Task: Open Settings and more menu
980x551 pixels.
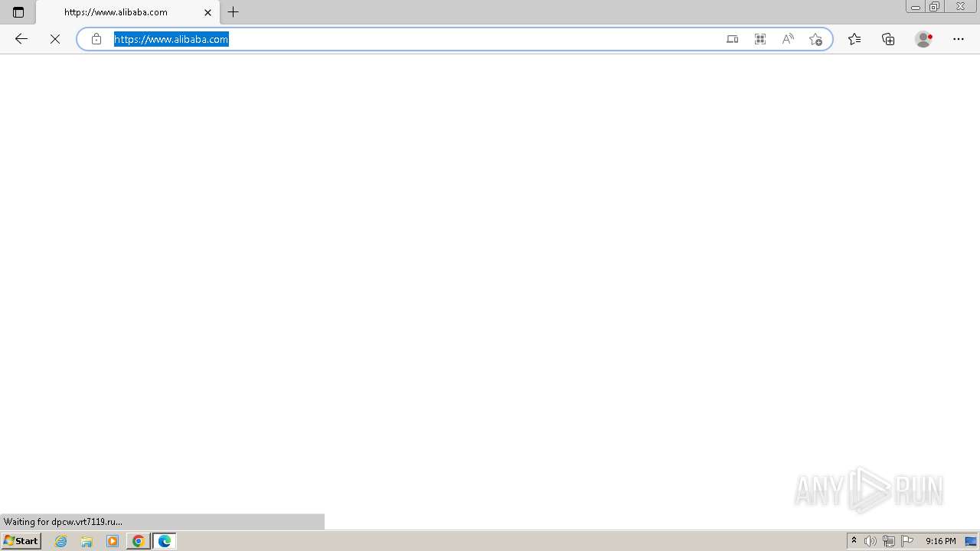Action: 959,39
